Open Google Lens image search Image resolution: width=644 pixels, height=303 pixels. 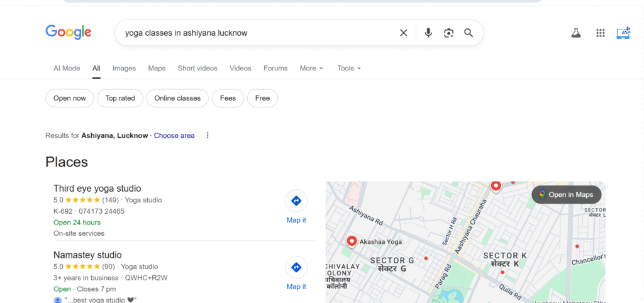click(x=448, y=33)
